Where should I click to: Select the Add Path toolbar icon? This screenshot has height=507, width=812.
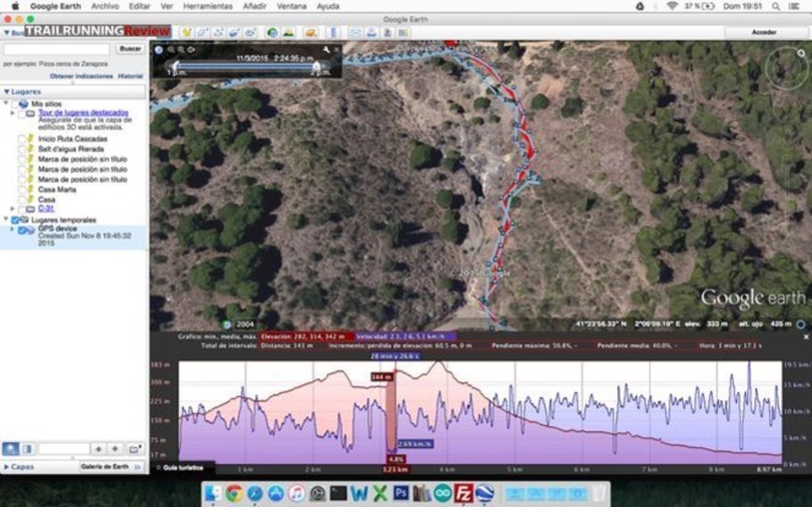point(218,33)
